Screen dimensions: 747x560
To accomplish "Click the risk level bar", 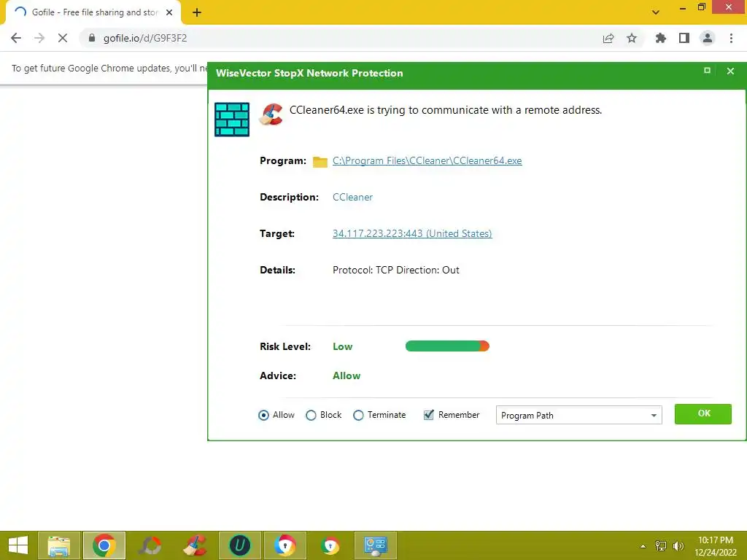I will [x=447, y=346].
